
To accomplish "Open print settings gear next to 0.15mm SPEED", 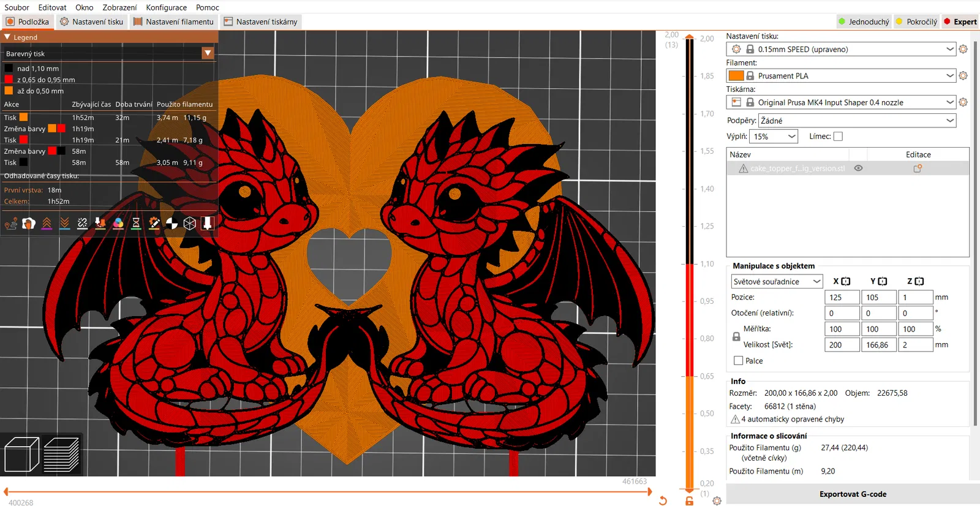I will click(963, 49).
